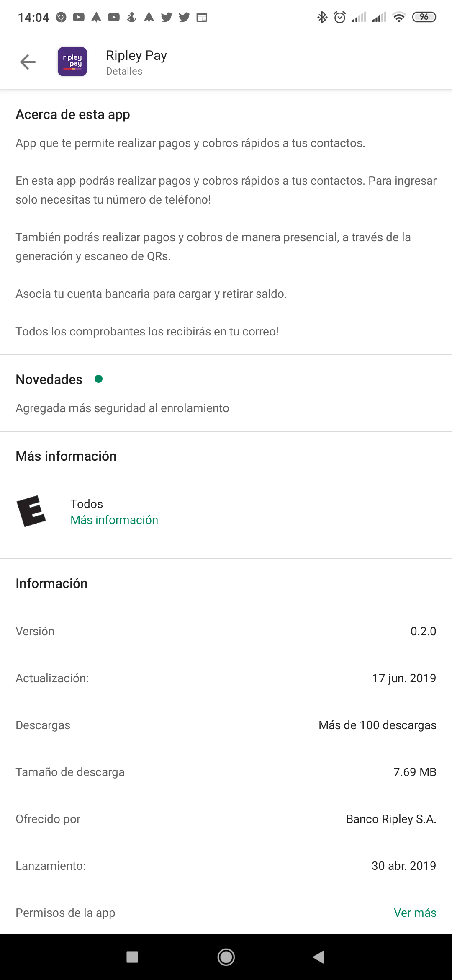Tap the green Novedades dot indicator
Image resolution: width=452 pixels, height=980 pixels.
pos(99,379)
